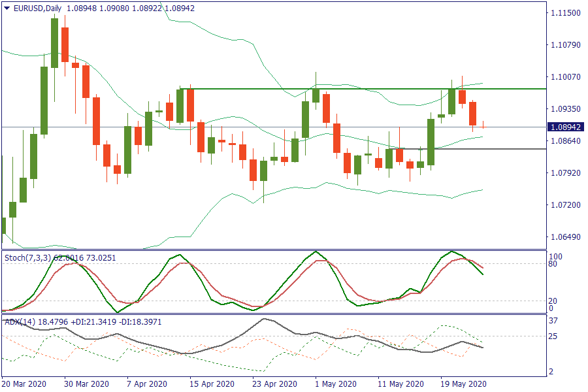Select the 1.07920 price scale label
The height and width of the screenshot is (392, 588).
(566, 173)
